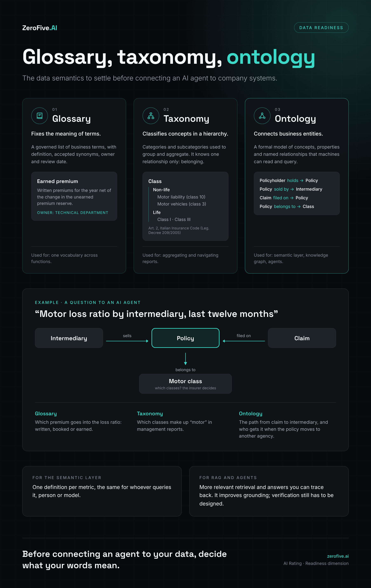The width and height of the screenshot is (371, 588).
Task: Click the Life tree row
Action: pyautogui.click(x=157, y=213)
